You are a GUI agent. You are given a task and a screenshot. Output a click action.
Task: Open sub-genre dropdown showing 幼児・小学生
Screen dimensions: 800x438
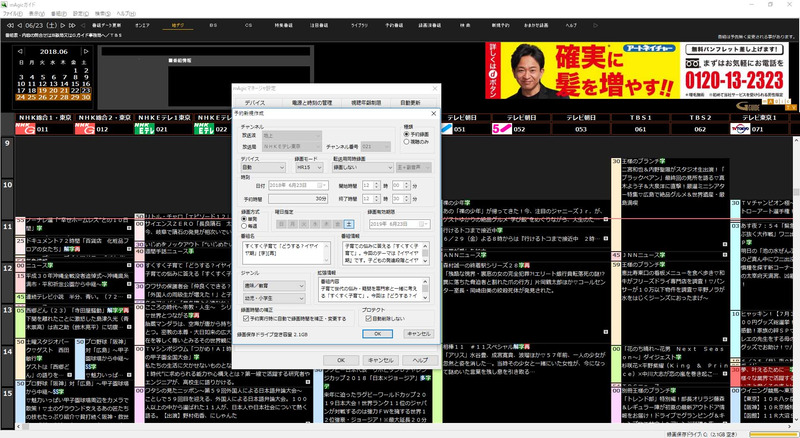pyautogui.click(x=274, y=298)
